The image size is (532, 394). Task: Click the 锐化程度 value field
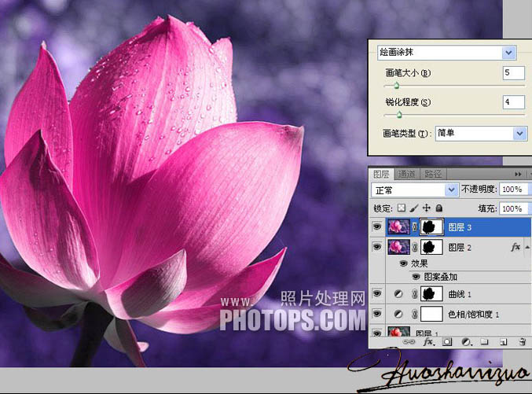513,102
